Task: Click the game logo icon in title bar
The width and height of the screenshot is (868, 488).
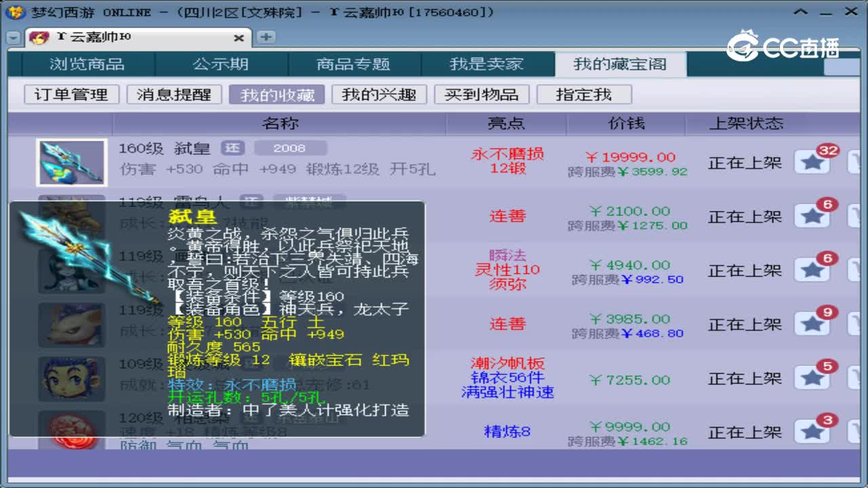Action: [x=17, y=12]
